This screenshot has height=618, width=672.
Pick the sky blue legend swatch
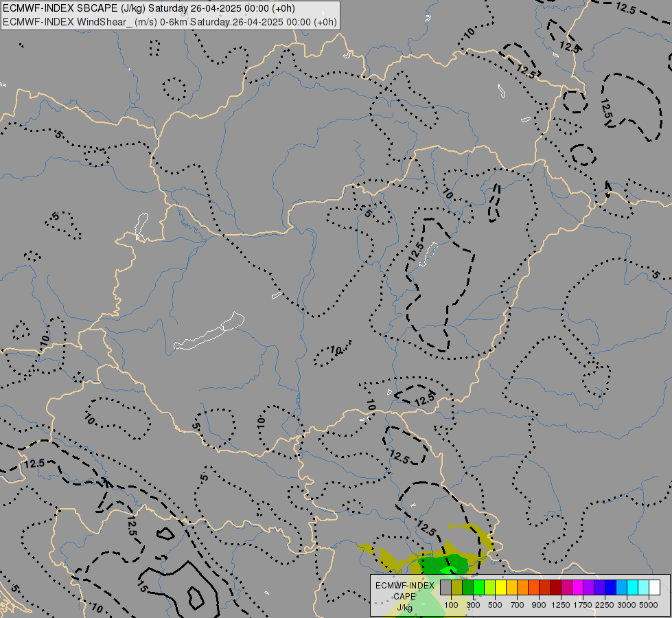[x=622, y=588]
